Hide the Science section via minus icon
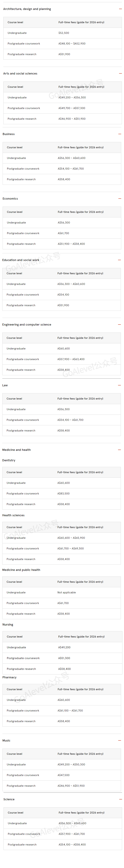 121,799
